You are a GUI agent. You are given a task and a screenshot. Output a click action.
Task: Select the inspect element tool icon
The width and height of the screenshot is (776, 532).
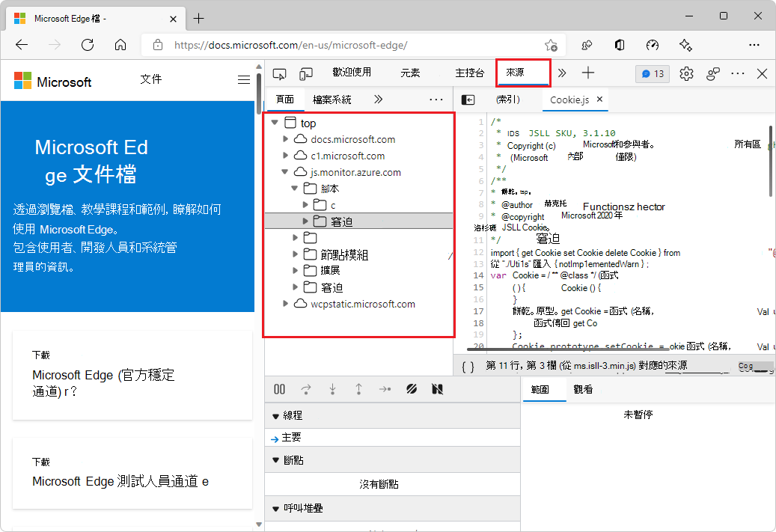(280, 73)
